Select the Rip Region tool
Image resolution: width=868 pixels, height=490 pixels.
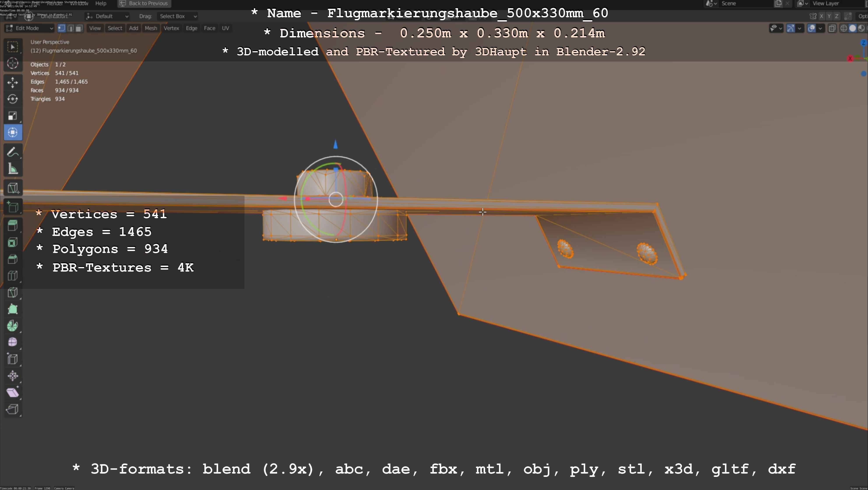coord(13,409)
